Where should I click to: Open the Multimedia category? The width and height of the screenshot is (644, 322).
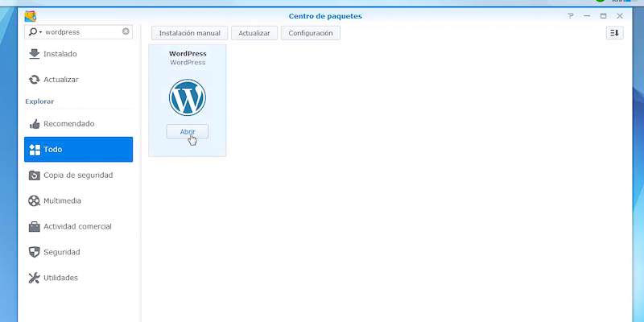click(x=78, y=200)
